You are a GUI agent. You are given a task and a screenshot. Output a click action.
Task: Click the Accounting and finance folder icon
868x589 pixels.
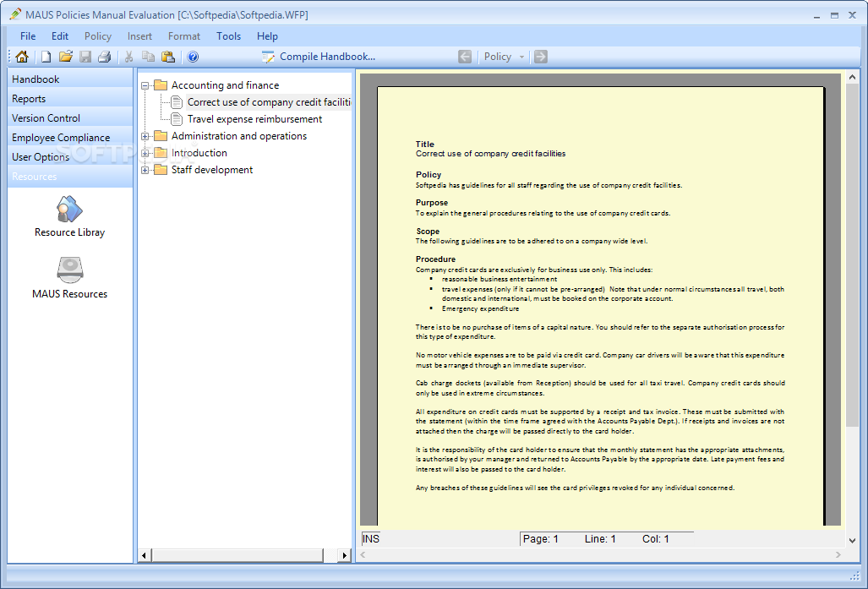pos(161,85)
